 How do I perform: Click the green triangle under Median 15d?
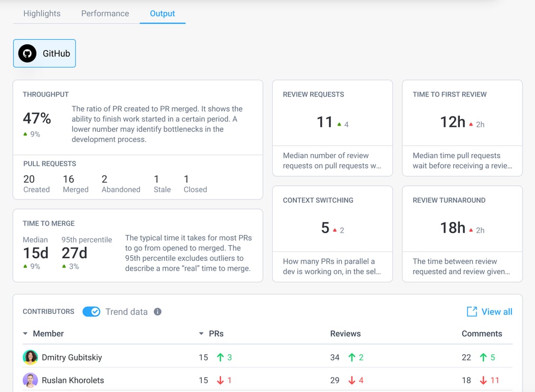[x=26, y=266]
